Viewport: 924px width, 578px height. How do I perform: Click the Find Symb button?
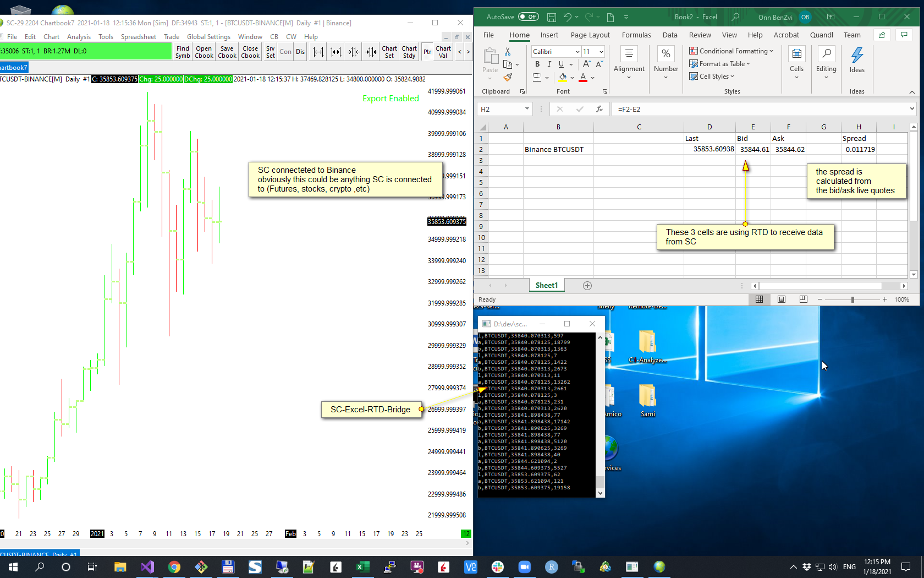[183, 52]
